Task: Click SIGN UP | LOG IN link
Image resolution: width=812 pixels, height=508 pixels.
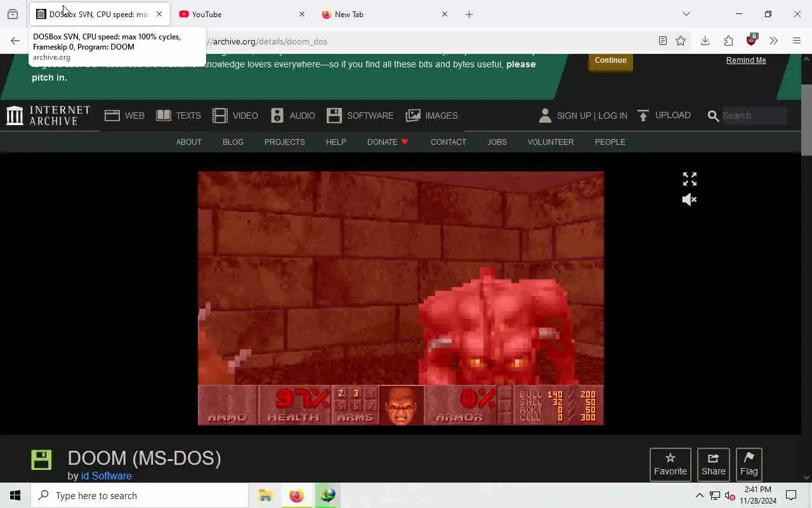Action: click(x=592, y=116)
